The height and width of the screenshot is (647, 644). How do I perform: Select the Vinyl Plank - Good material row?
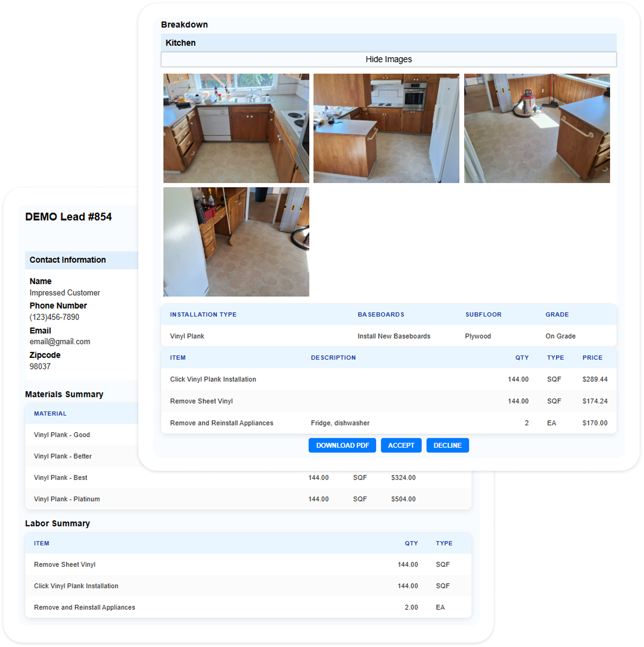coord(62,435)
